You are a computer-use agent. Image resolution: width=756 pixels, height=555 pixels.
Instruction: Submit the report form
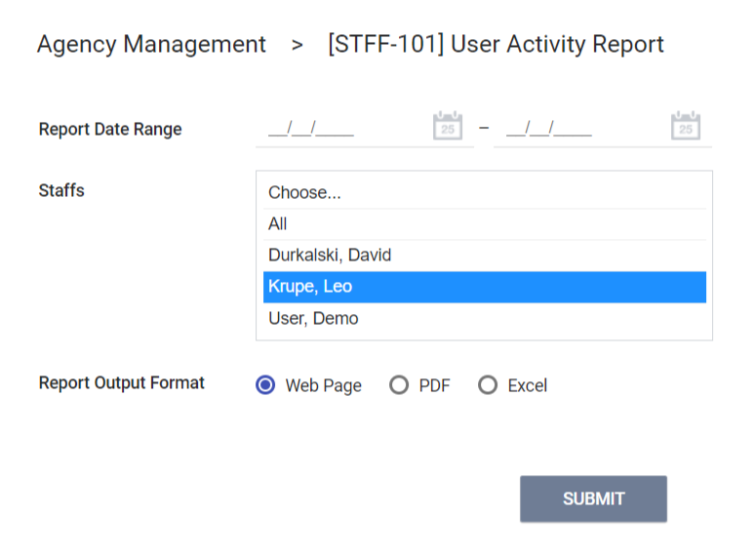coord(593,498)
